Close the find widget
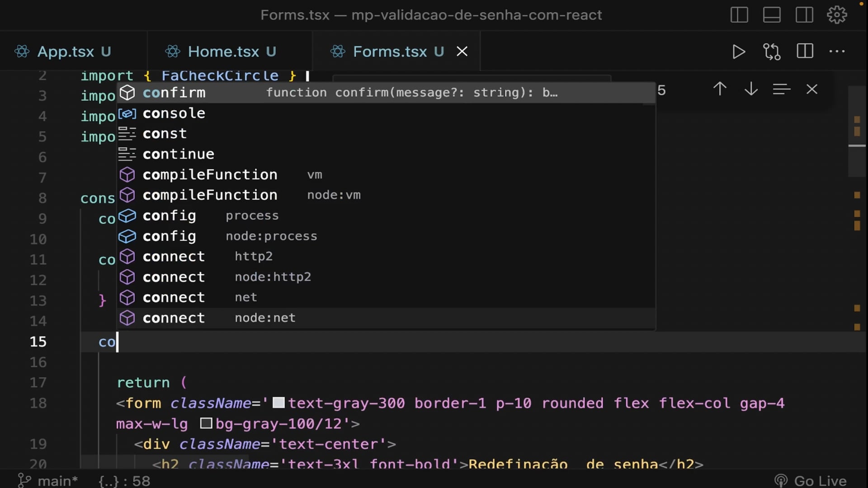868x488 pixels. pyautogui.click(x=812, y=89)
